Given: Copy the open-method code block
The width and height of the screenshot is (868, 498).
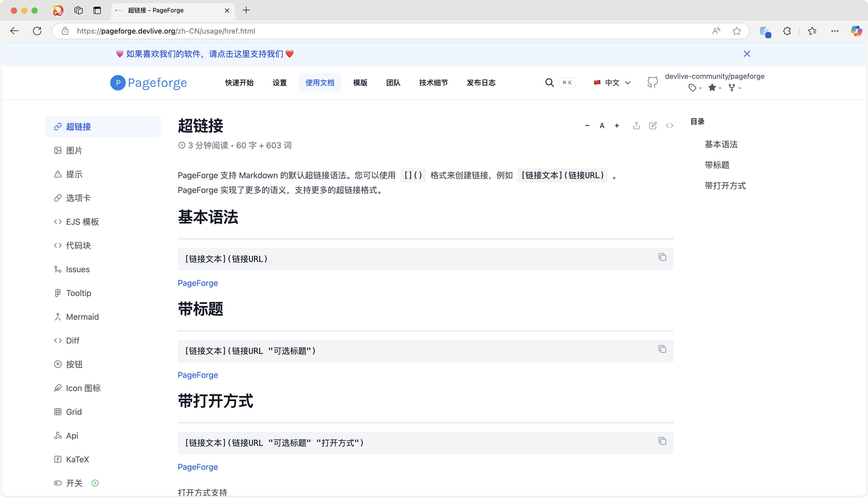Looking at the screenshot, I should [662, 441].
